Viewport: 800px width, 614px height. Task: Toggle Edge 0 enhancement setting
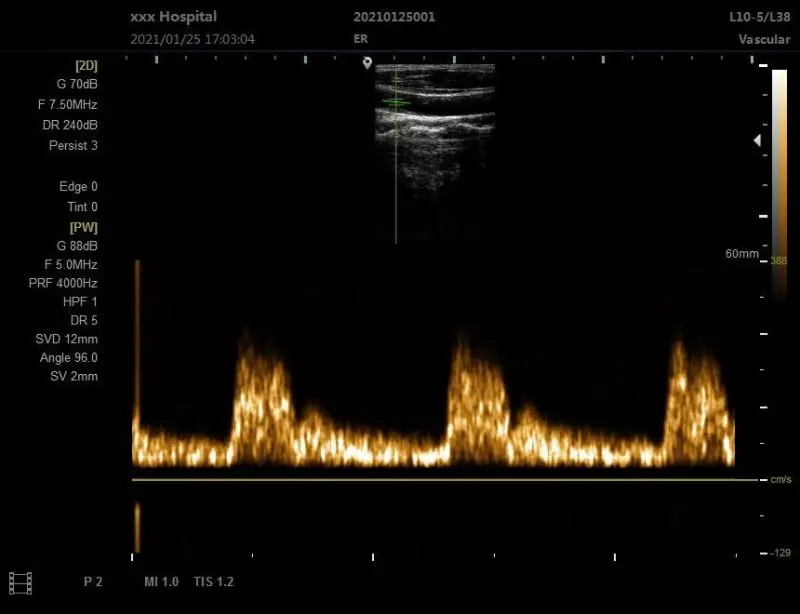pyautogui.click(x=77, y=187)
